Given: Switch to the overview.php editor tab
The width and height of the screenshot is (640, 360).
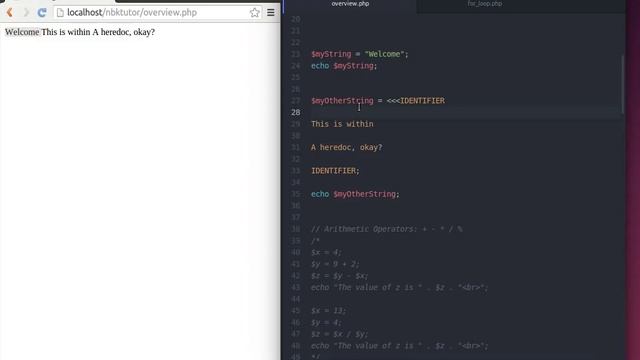Looking at the screenshot, I should [x=350, y=4].
